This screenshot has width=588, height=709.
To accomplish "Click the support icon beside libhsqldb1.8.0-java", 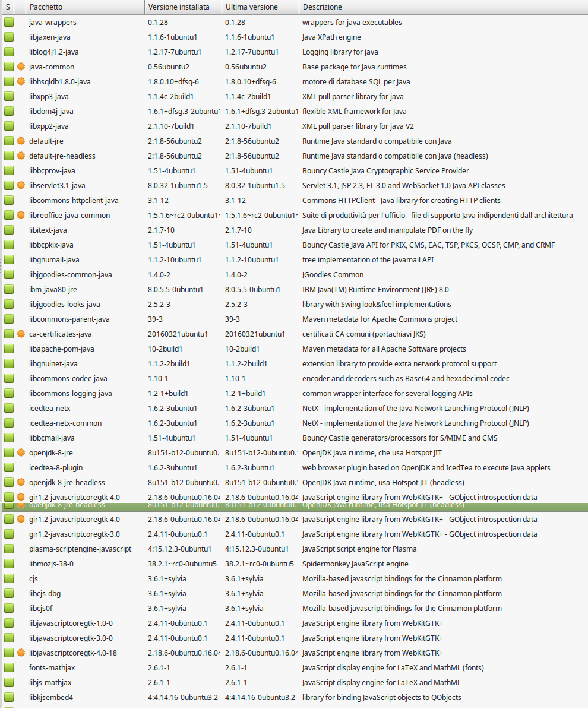I will point(21,82).
